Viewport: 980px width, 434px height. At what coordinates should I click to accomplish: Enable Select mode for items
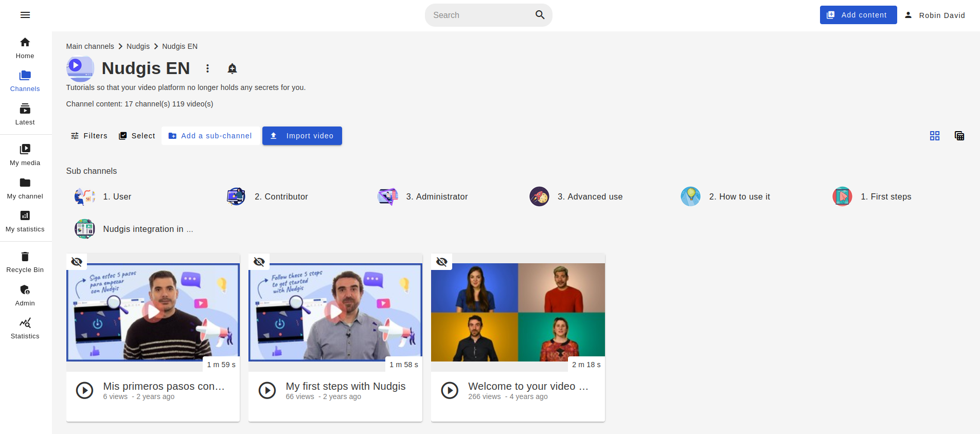click(x=137, y=136)
